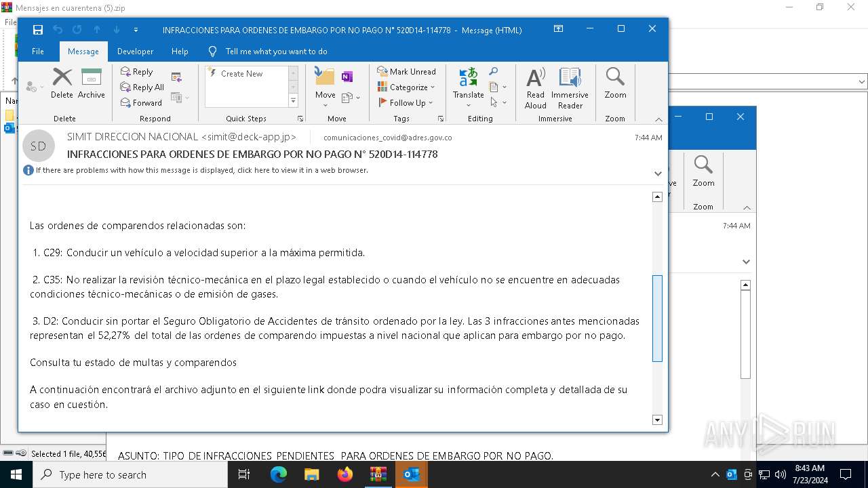Forward the message

tap(141, 103)
